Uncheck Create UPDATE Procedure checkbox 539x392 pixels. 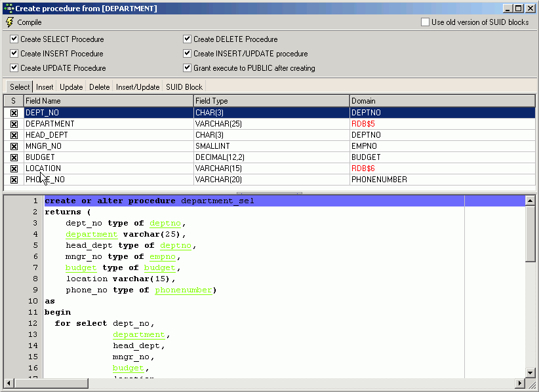coord(14,68)
